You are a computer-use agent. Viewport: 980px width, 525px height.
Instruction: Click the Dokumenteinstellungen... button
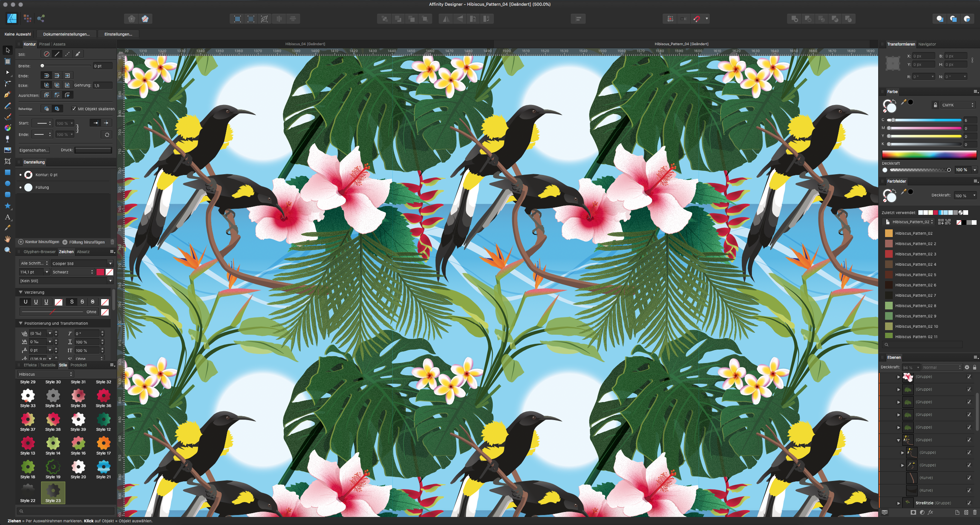point(66,34)
